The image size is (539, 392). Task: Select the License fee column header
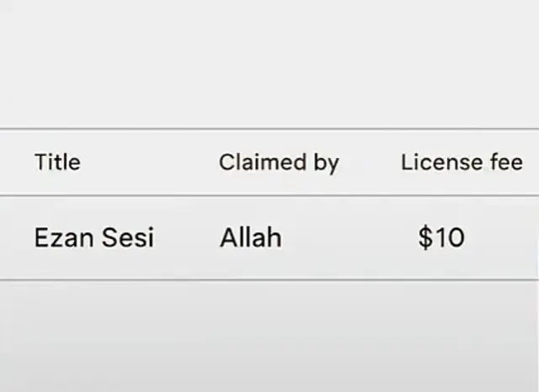(x=462, y=162)
